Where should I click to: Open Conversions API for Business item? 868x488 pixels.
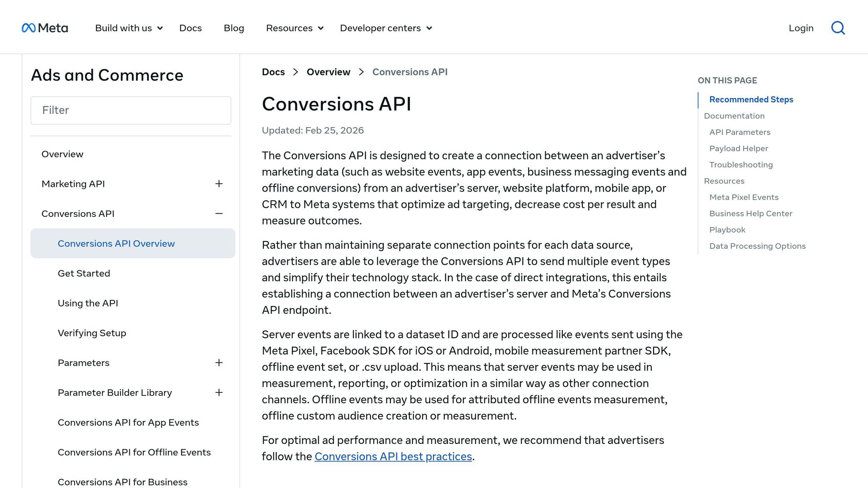[122, 482]
